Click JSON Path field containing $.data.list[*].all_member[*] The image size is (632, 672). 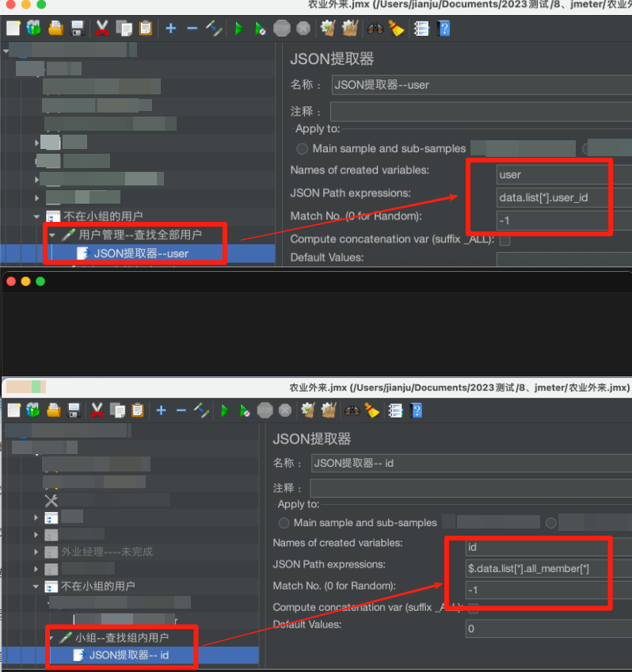549,569
